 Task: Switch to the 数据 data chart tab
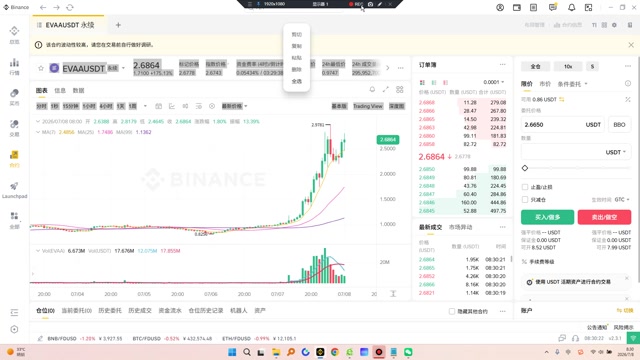[78, 90]
